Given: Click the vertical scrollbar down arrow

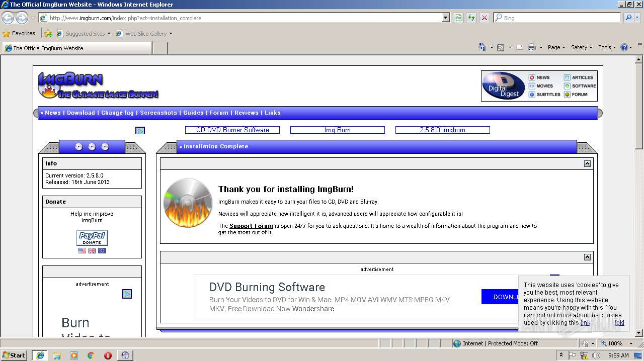Looking at the screenshot, I should click(639, 333).
